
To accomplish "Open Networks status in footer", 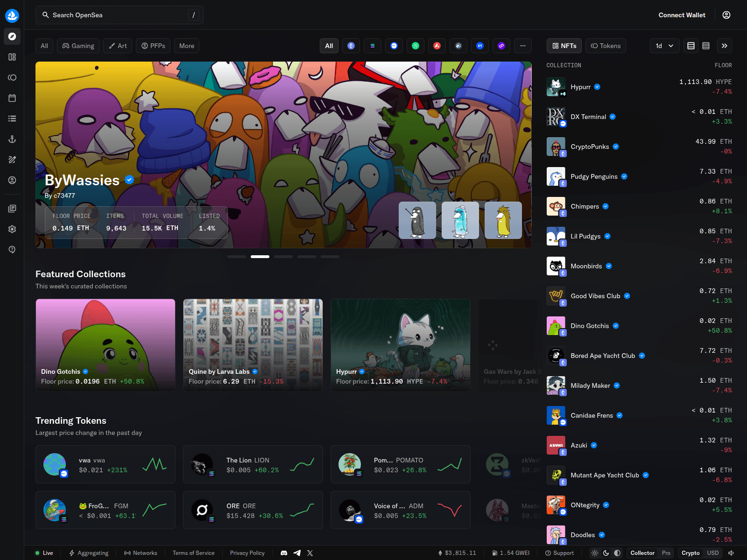I will [x=141, y=553].
